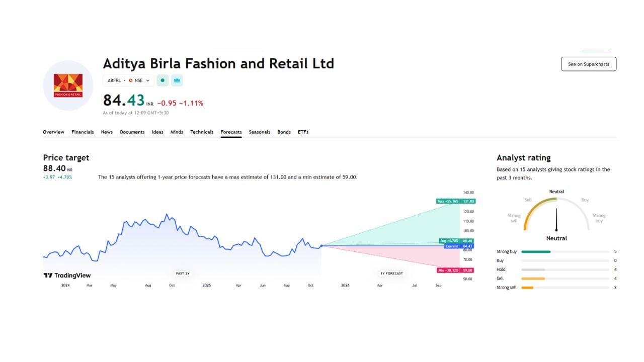Click the Neutral analyst rating gauge
Screen dimensions: 644x362
click(556, 216)
